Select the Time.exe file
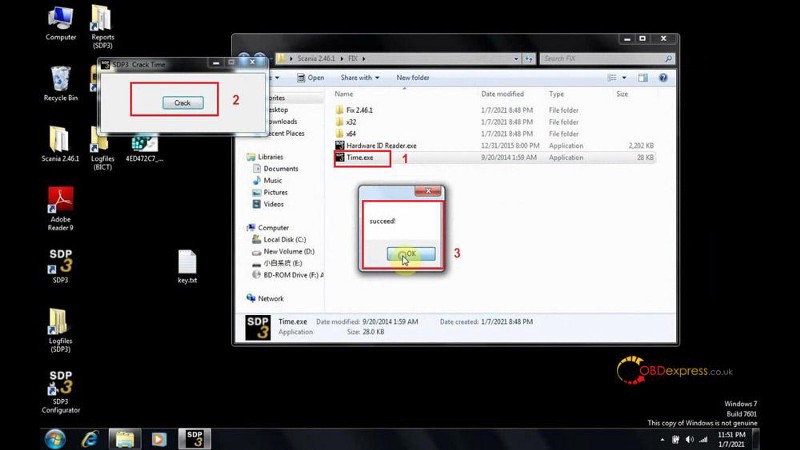This screenshot has height=450, width=800. click(x=495, y=158)
